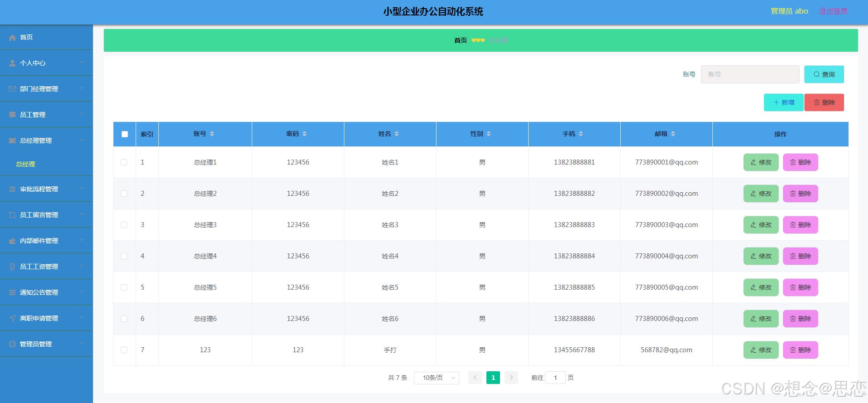Click the red 删除 batch delete button
This screenshot has height=403, width=868.
tap(824, 102)
